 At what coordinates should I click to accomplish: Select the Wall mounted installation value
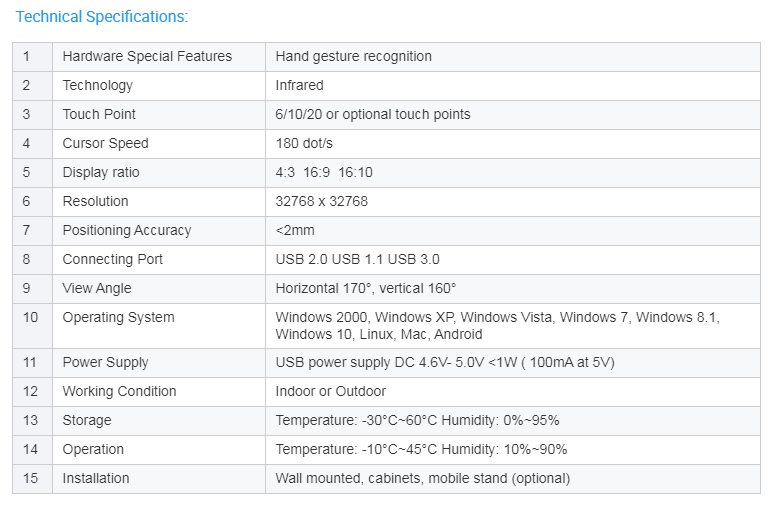422,478
